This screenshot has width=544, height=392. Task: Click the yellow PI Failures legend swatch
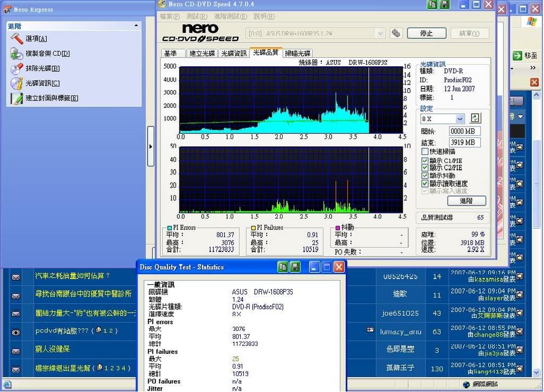click(253, 228)
